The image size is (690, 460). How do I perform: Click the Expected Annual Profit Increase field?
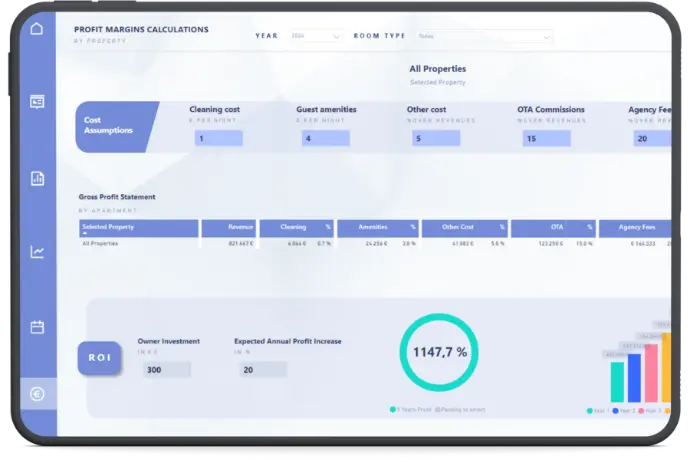[x=262, y=369]
